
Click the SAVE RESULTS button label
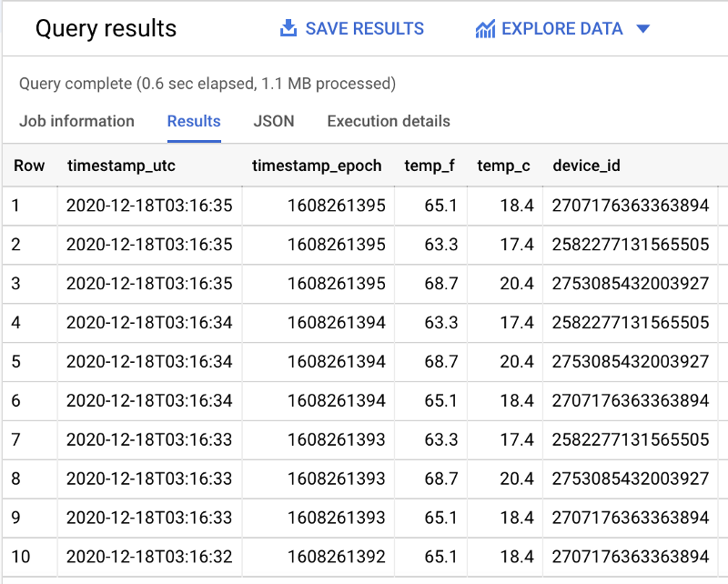pos(364,29)
